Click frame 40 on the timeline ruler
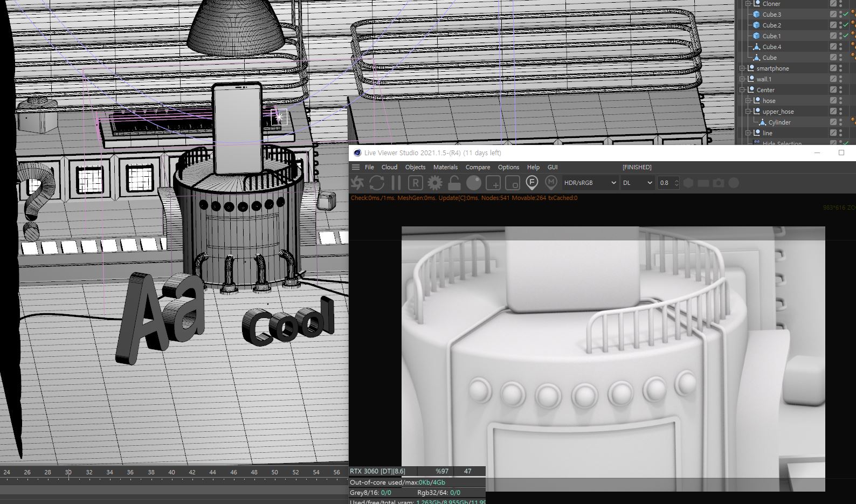The image size is (856, 504). pyautogui.click(x=171, y=472)
